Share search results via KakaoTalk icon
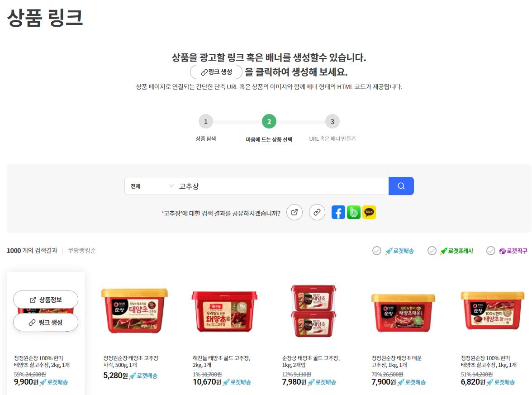 pos(369,213)
